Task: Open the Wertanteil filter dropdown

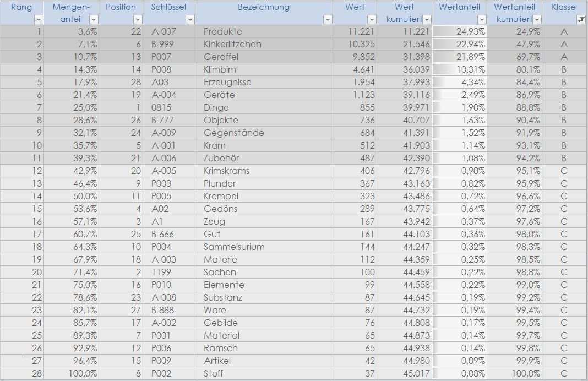Action: point(482,20)
